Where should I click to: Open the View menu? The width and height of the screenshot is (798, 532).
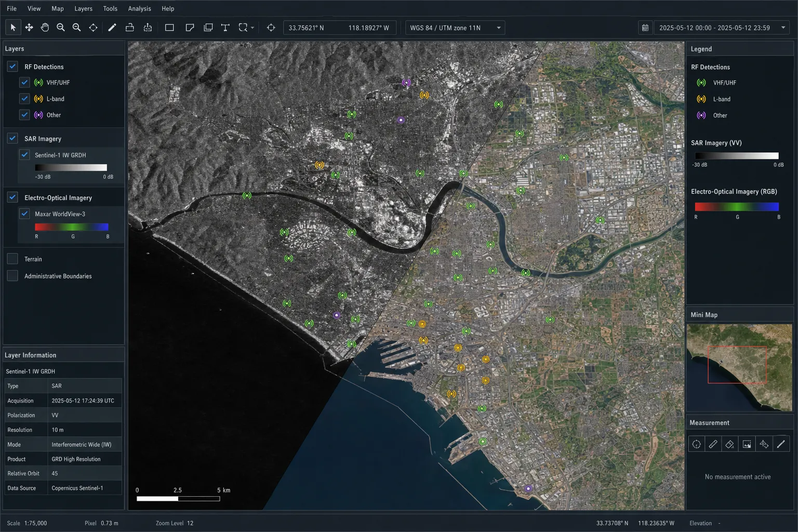tap(34, 8)
